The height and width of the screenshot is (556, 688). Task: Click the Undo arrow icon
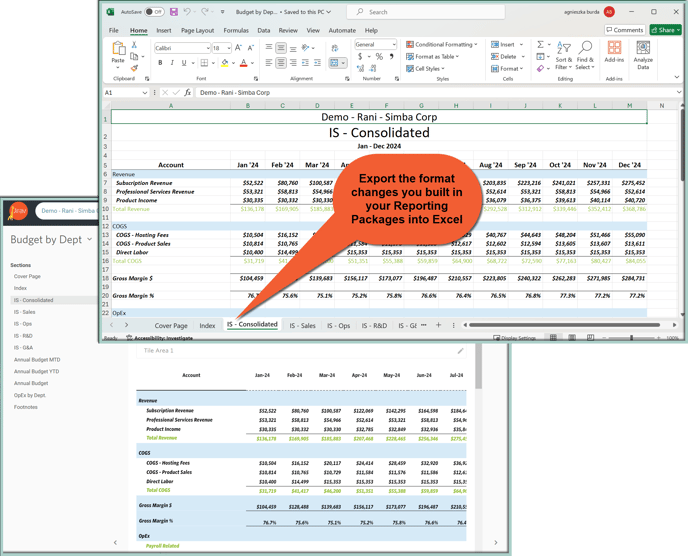point(187,12)
